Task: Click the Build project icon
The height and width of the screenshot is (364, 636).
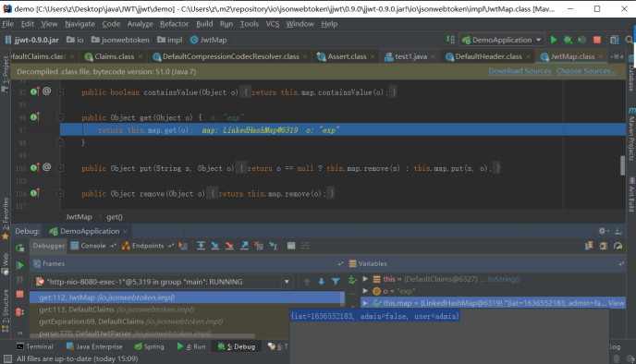Action: [x=450, y=40]
